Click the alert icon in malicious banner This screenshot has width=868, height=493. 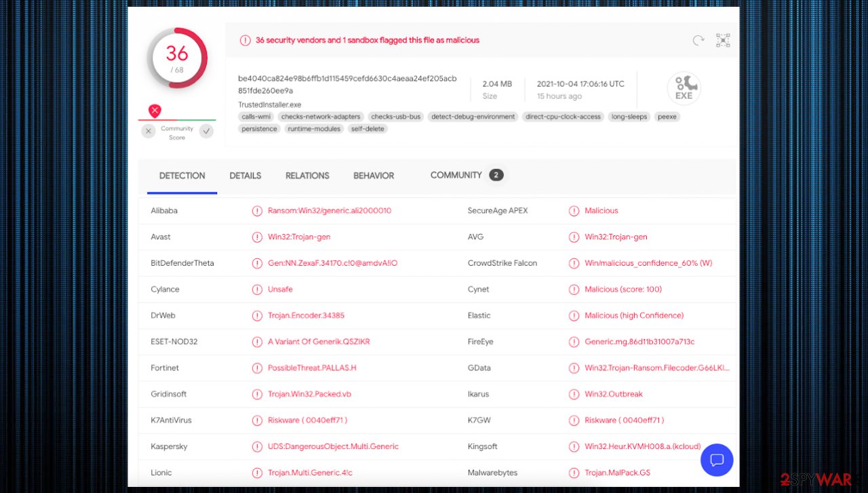pyautogui.click(x=245, y=41)
